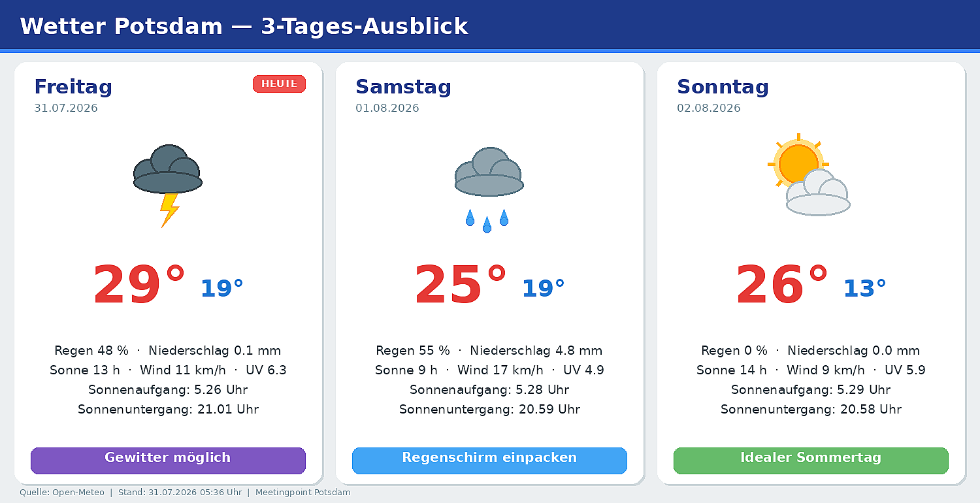The width and height of the screenshot is (980, 503).
Task: Click the Quelle: Open-Meteo footer text
Action: [62, 493]
